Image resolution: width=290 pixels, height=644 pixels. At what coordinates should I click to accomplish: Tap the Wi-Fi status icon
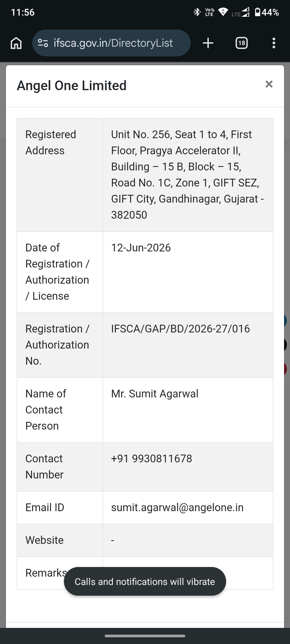click(223, 12)
